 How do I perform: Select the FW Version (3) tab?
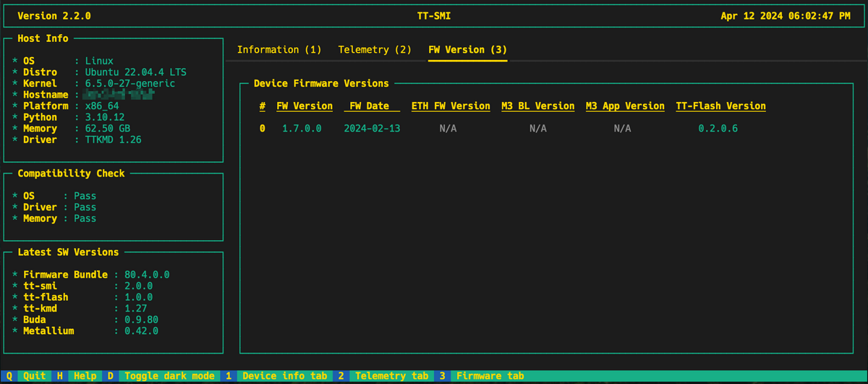click(x=467, y=50)
